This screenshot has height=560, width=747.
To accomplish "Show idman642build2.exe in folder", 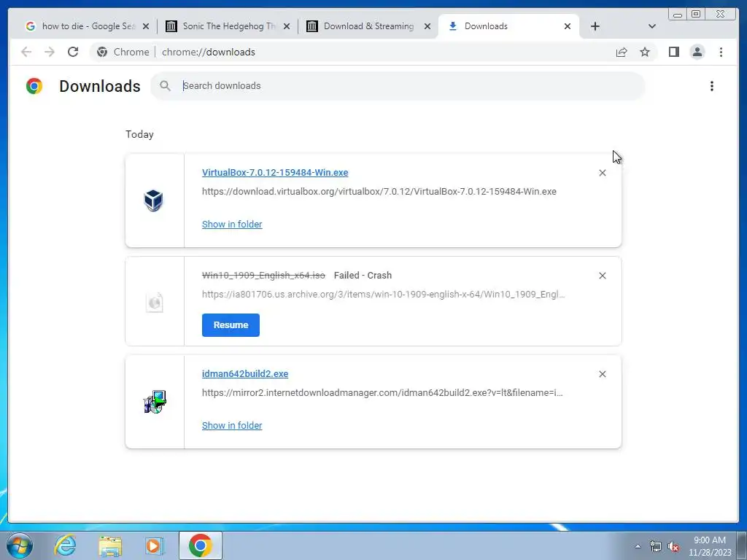I will [232, 426].
